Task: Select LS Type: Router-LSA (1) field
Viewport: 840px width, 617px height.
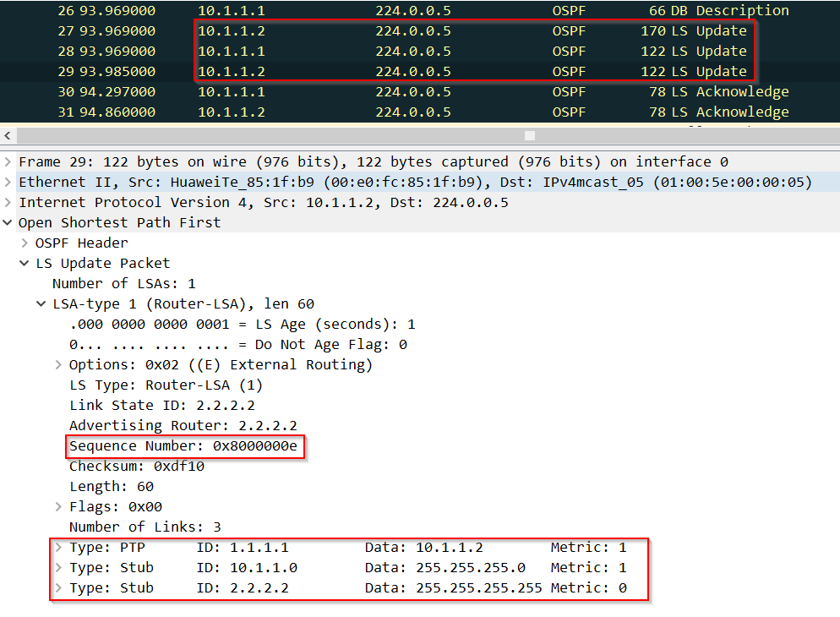Action: pos(166,385)
